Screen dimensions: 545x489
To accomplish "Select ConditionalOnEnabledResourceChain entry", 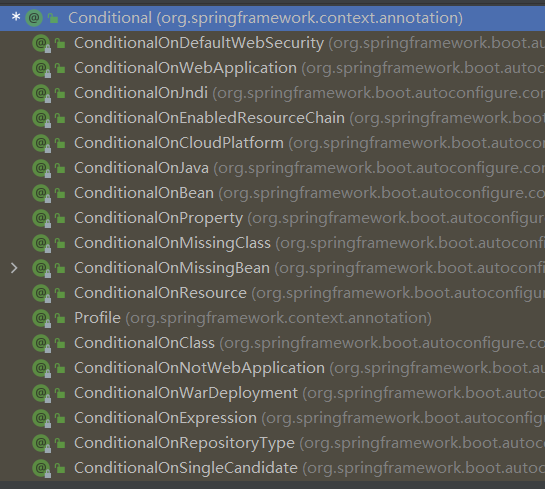I will point(272,118).
